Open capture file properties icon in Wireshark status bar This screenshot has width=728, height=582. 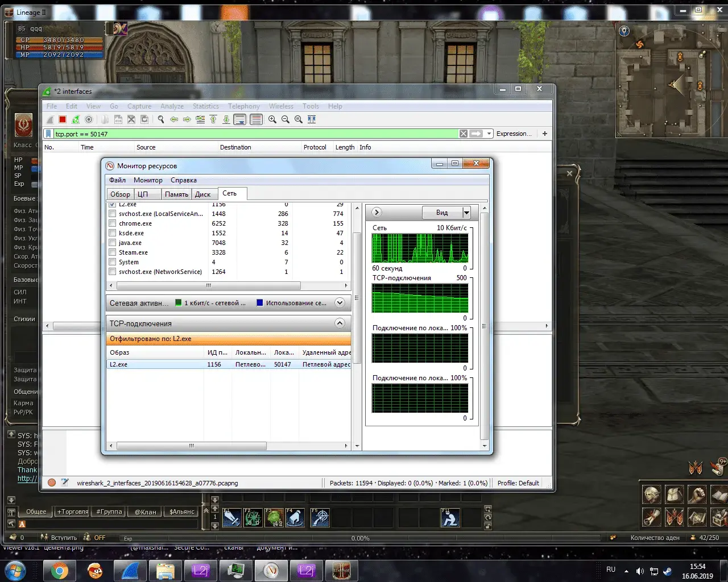coord(65,483)
